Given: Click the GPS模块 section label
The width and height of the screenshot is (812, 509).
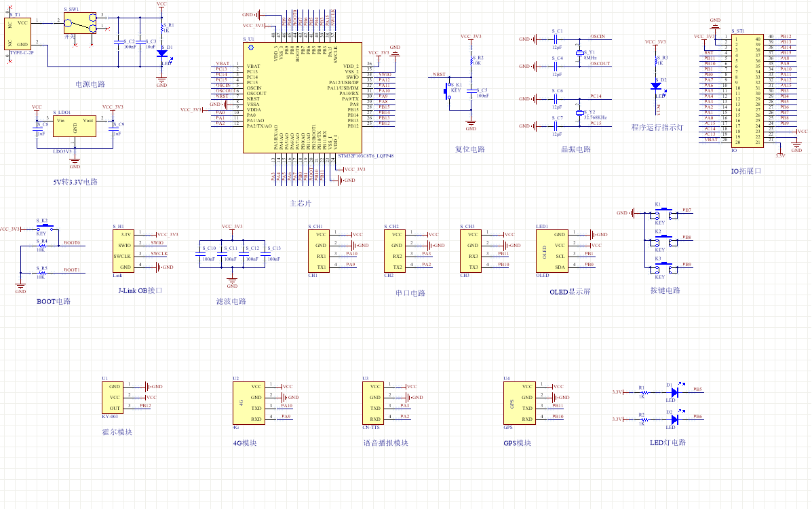Looking at the screenshot, I should click(518, 443).
